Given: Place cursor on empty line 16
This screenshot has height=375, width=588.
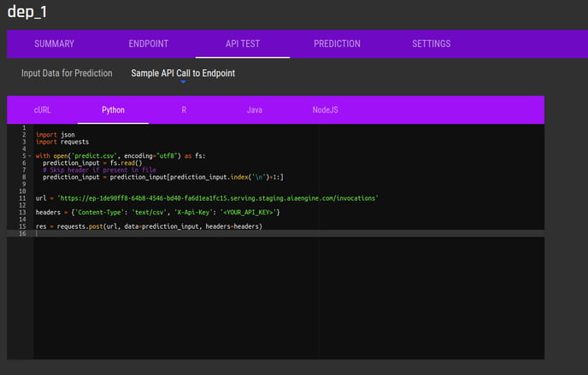Looking at the screenshot, I should (x=289, y=233).
